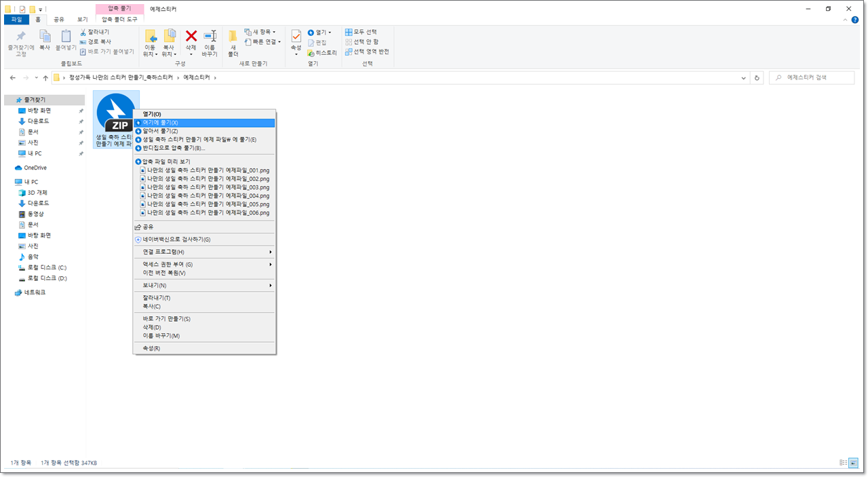868x477 pixels.
Task: Click preview file 예제파일_006.png
Action: click(204, 212)
